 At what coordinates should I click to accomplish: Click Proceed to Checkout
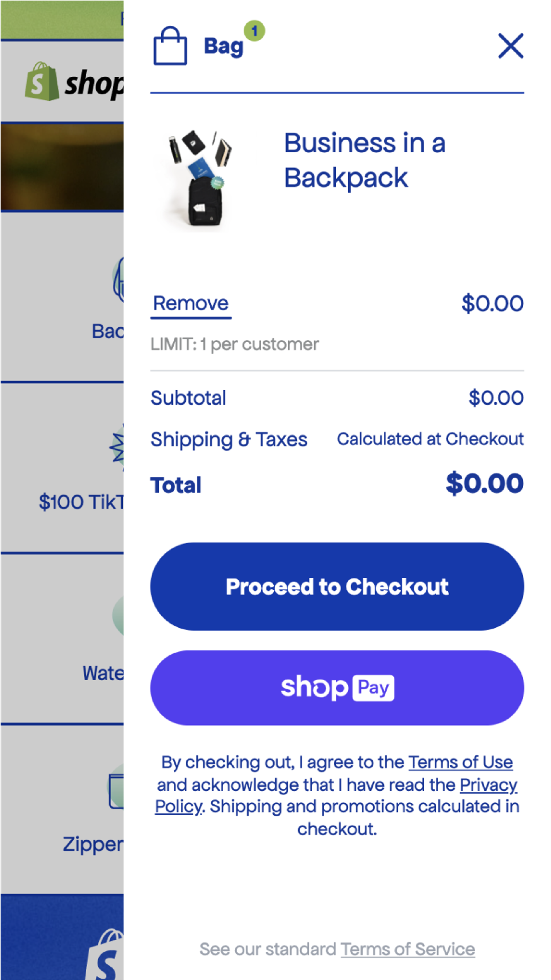[x=337, y=587]
